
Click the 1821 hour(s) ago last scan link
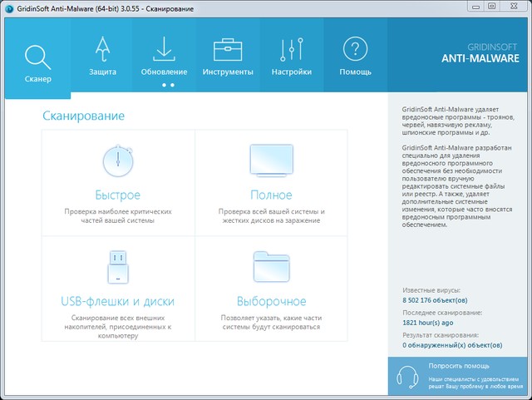click(429, 322)
